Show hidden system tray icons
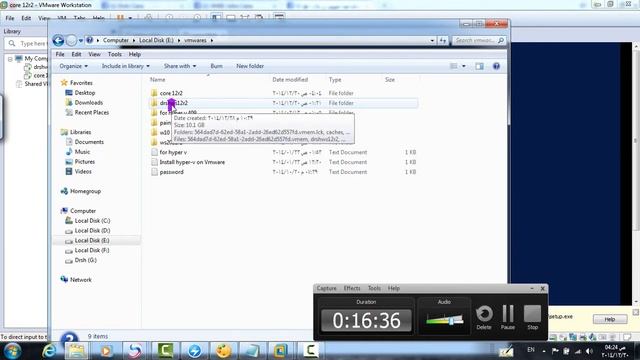 (544, 351)
